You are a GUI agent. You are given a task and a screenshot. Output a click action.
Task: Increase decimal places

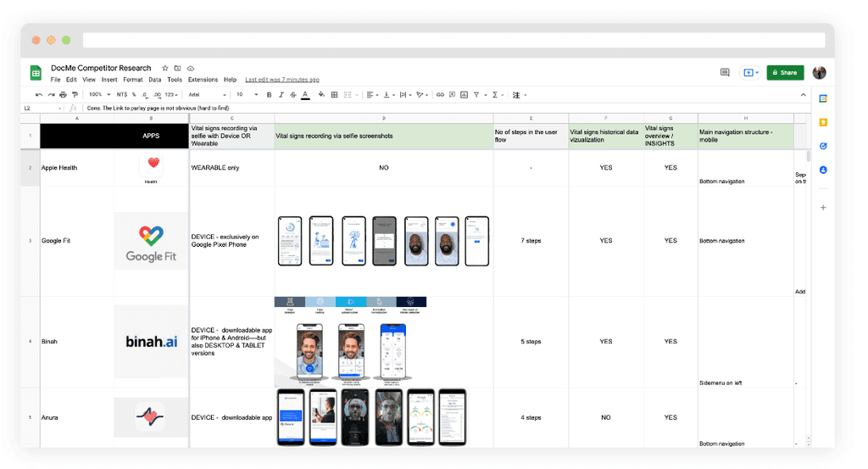pyautogui.click(x=157, y=95)
